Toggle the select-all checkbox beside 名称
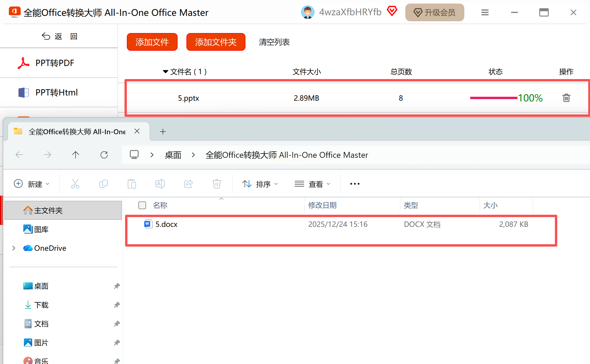Viewport: 590px width, 364px height. tap(142, 205)
